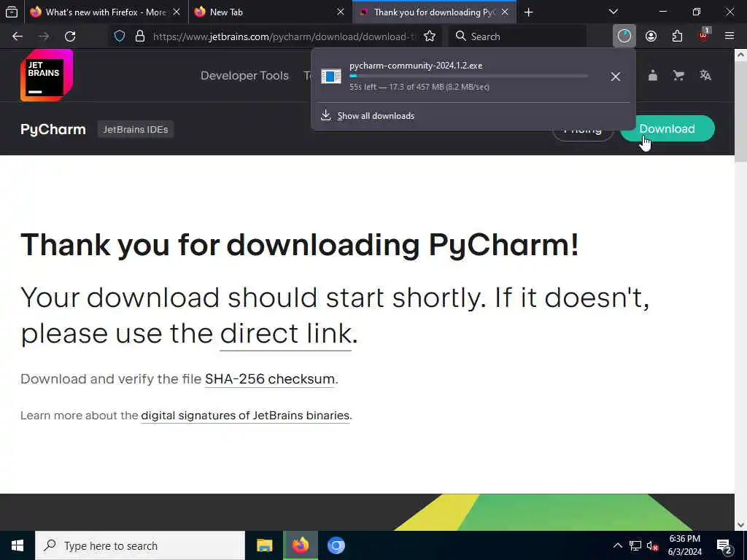Click the Firefox Search input field

tap(517, 36)
